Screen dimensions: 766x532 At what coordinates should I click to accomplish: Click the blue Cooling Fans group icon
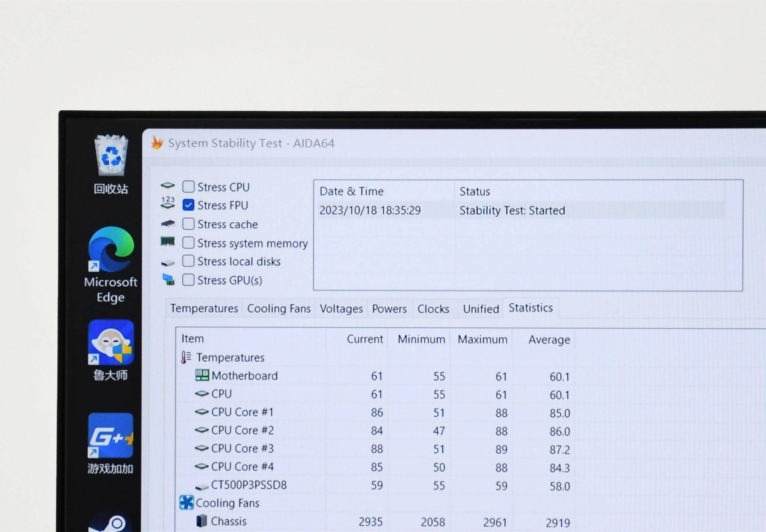click(187, 503)
